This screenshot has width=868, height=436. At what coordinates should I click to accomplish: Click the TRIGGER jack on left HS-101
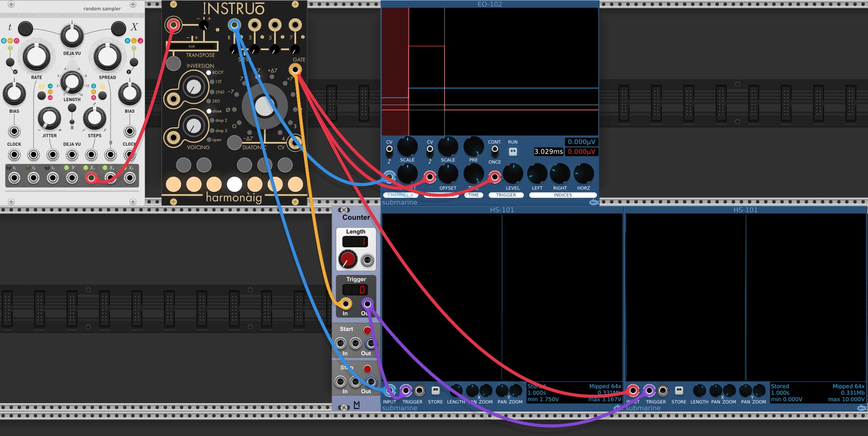pos(406,390)
